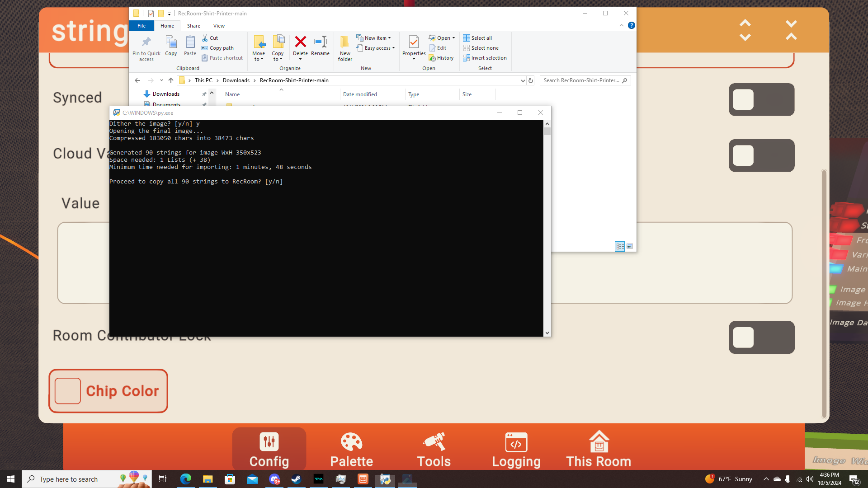This screenshot has height=488, width=868.
Task: Open the address bar history dropdown
Action: 523,80
